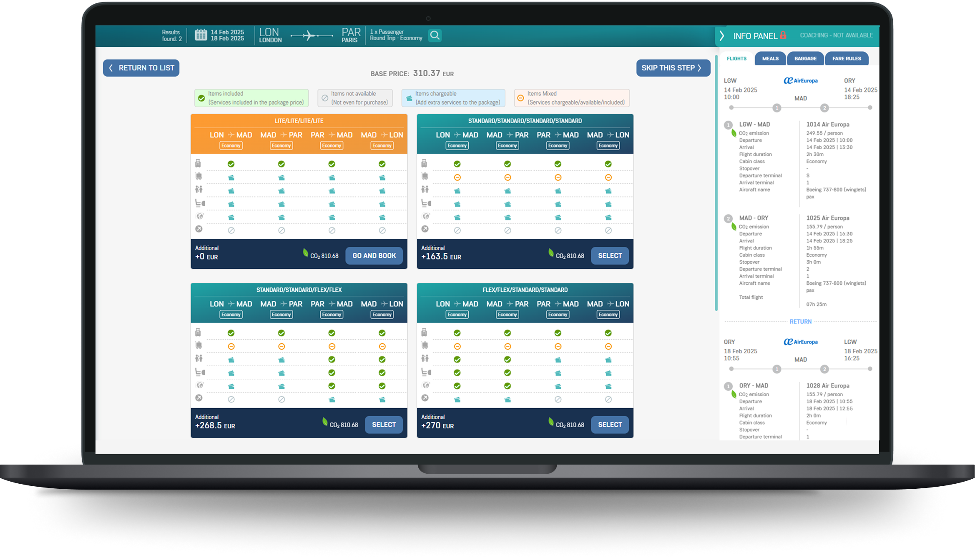The width and height of the screenshot is (975, 560).
Task: Click the red lock icon beside INFO PANEL
Action: 783,35
